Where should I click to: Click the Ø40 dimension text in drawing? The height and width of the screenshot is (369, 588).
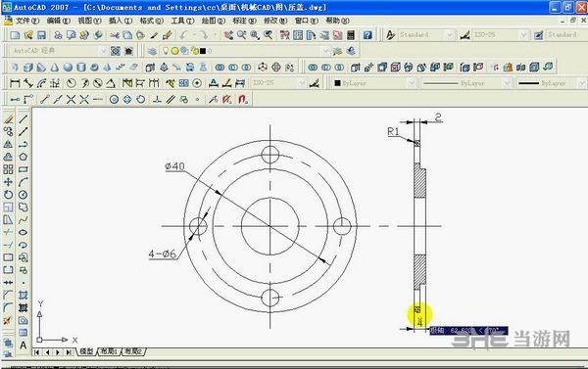[174, 166]
